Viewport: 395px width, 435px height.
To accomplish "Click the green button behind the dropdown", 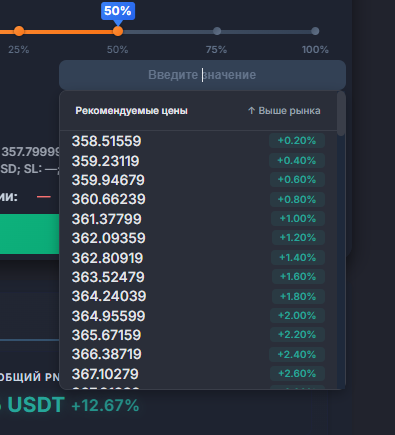I will point(30,234).
